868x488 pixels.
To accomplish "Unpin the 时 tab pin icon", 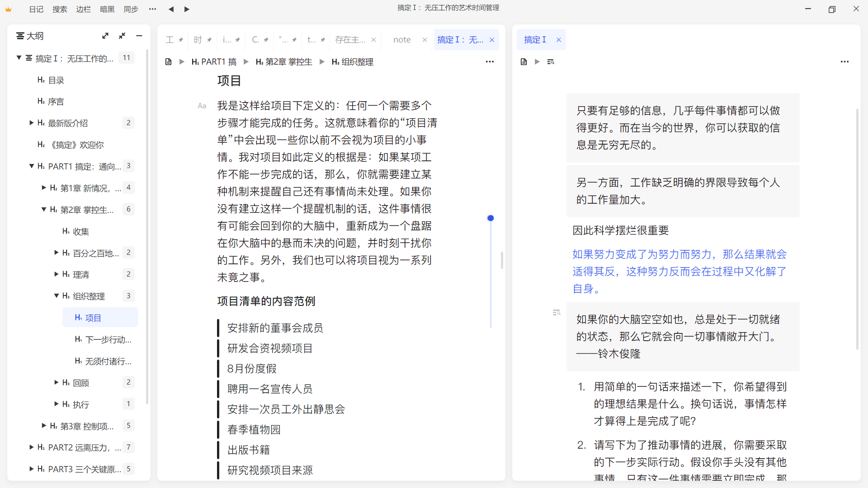I will point(209,40).
